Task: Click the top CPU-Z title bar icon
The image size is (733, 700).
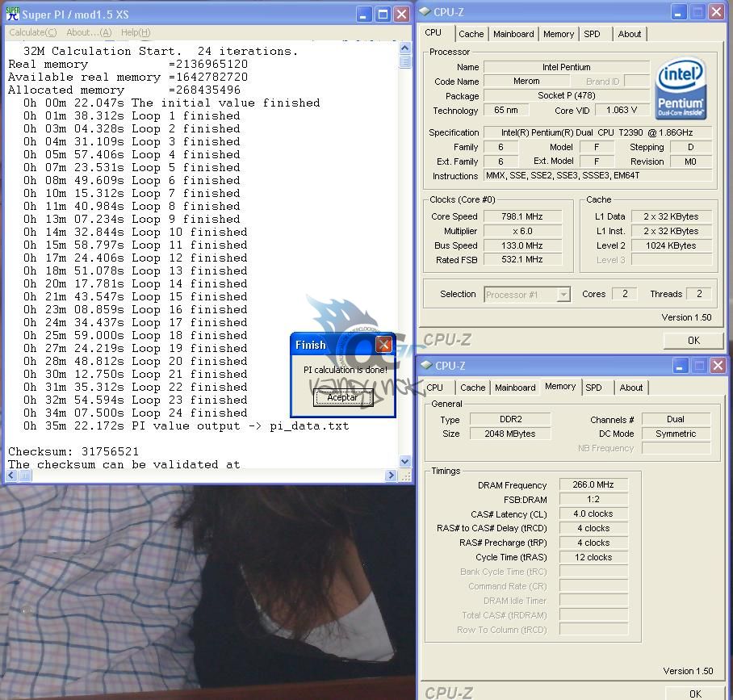Action: 425,11
